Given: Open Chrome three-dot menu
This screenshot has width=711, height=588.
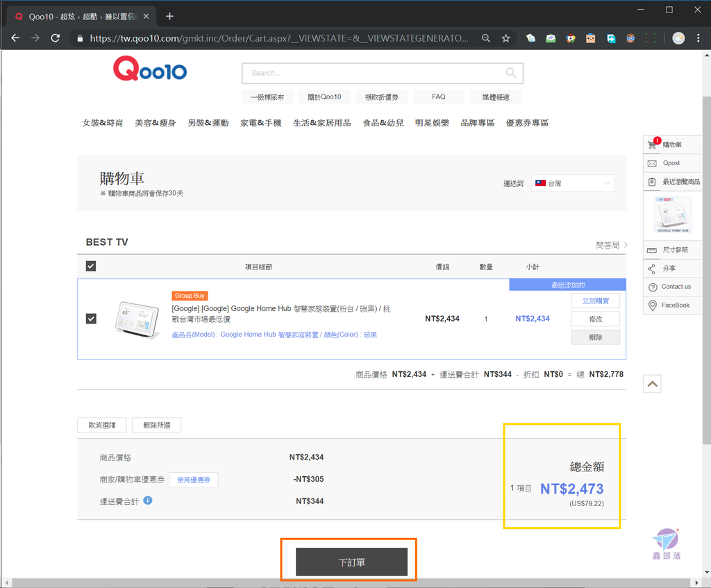Looking at the screenshot, I should tap(699, 39).
